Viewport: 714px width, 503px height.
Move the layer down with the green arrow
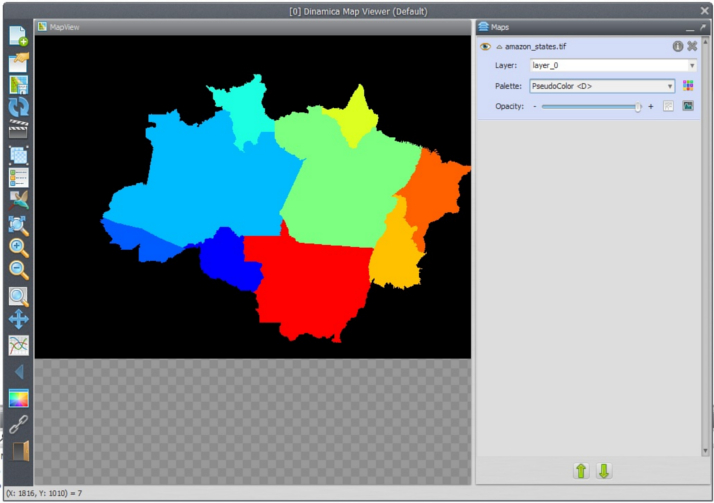(x=604, y=470)
